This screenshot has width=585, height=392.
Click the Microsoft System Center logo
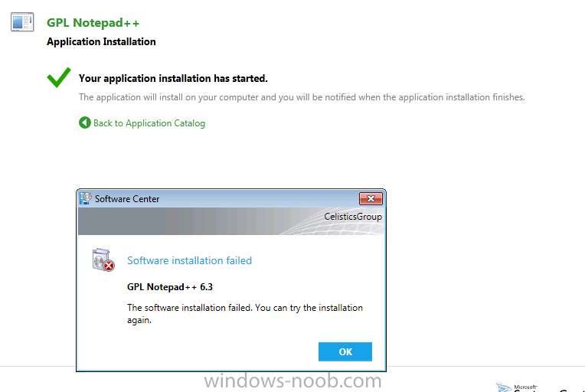540,387
